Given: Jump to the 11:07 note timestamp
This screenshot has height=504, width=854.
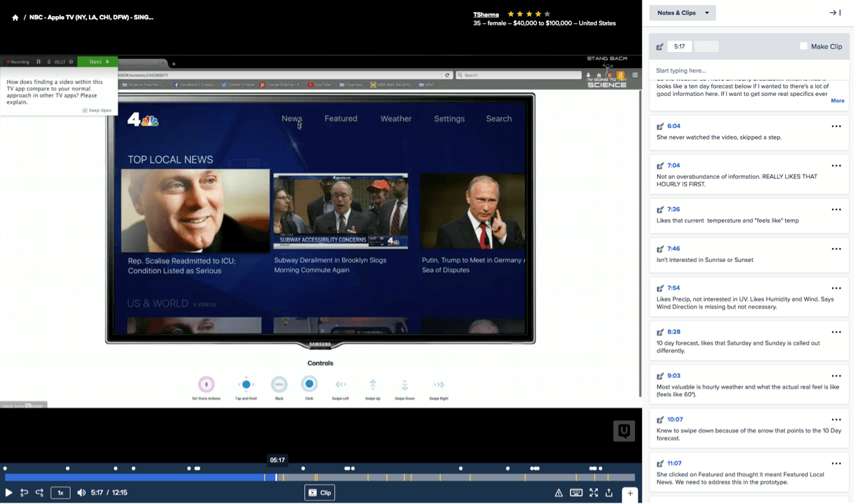Looking at the screenshot, I should pos(675,463).
